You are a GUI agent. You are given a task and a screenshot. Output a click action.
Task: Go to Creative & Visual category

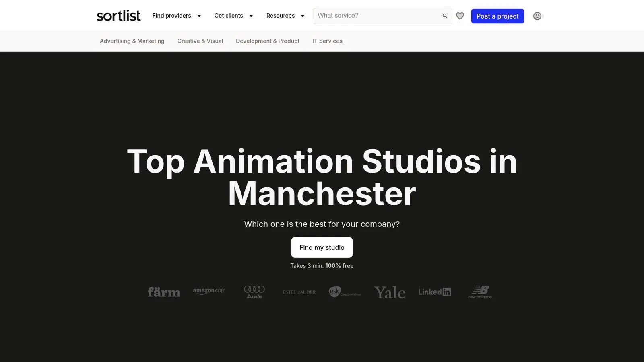(x=200, y=41)
